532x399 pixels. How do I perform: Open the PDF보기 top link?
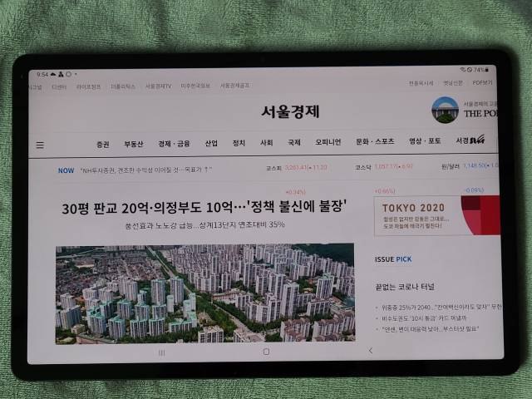point(482,82)
